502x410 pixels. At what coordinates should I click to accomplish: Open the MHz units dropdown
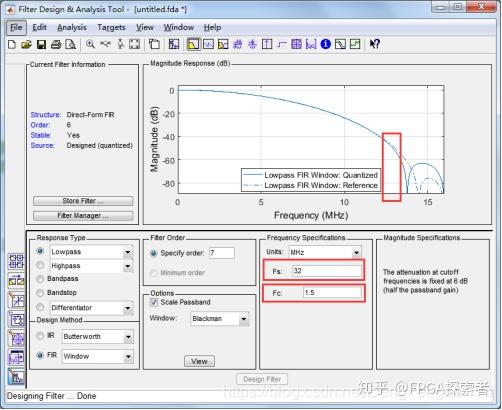click(x=356, y=252)
